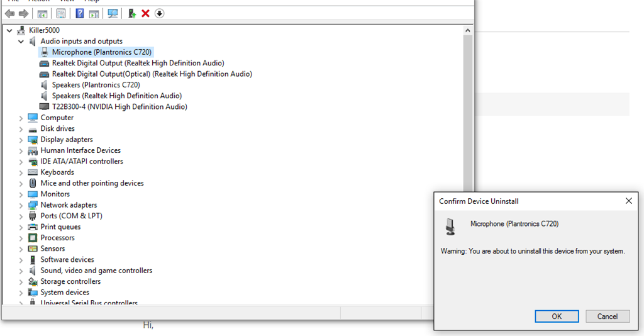644x336 pixels.
Task: Expand the Print queues node
Action: click(21, 227)
